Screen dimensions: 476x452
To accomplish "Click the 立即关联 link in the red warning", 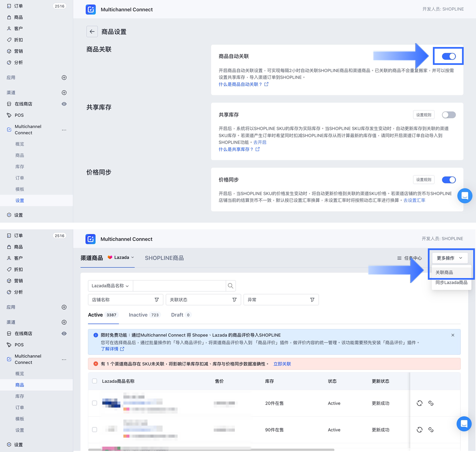I will [x=282, y=364].
